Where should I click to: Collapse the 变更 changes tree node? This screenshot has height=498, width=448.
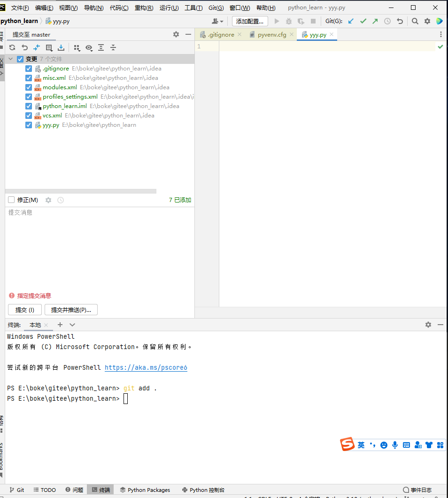click(x=10, y=59)
